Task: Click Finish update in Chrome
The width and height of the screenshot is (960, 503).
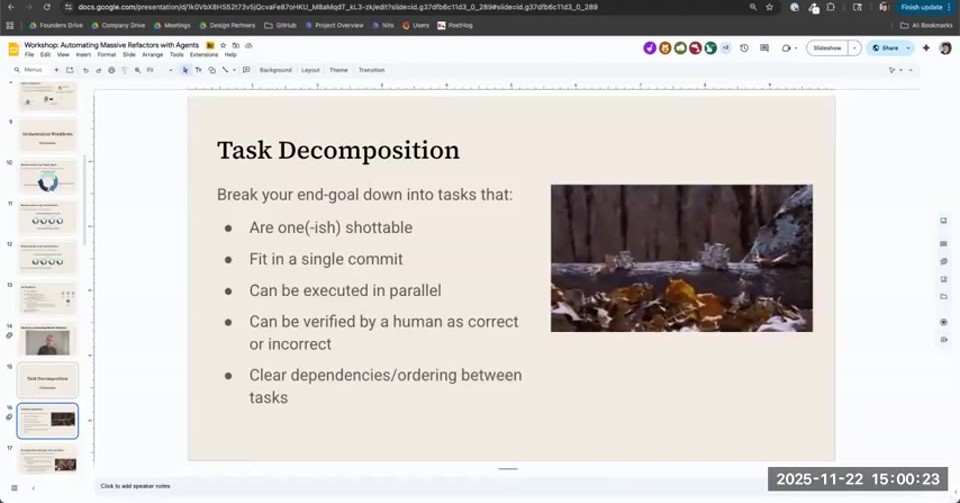Action: click(x=921, y=7)
